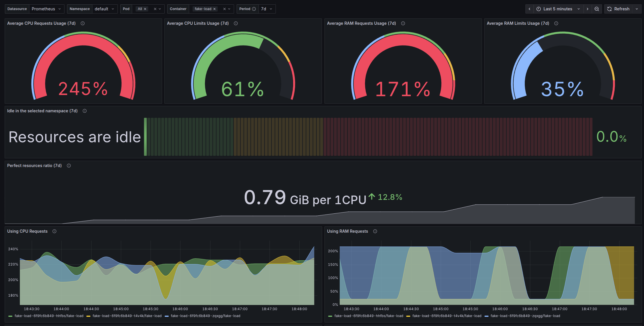Shift time range forward with right arrow
644x326 pixels.
tap(588, 9)
